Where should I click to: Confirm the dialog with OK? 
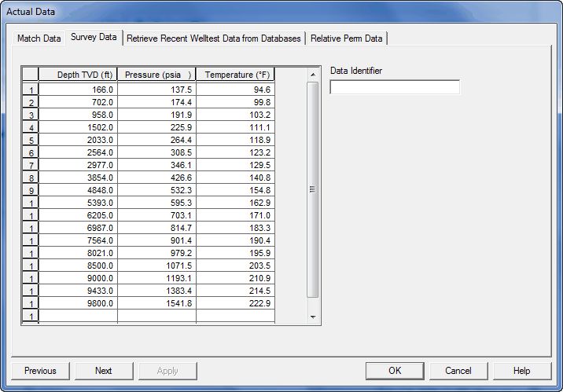pos(395,371)
